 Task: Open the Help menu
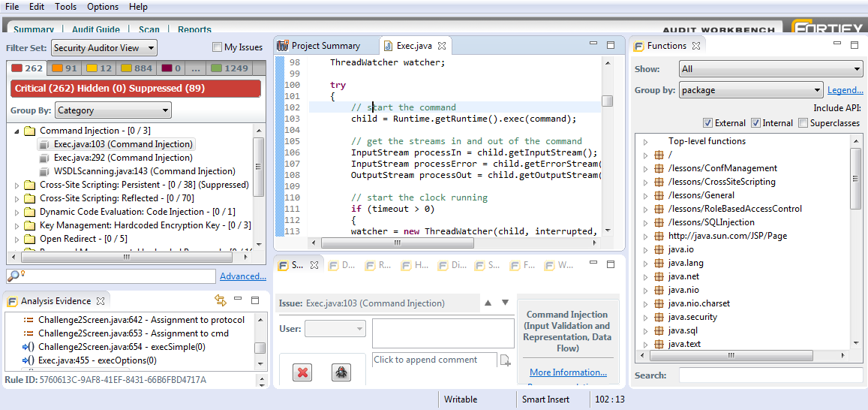click(138, 7)
